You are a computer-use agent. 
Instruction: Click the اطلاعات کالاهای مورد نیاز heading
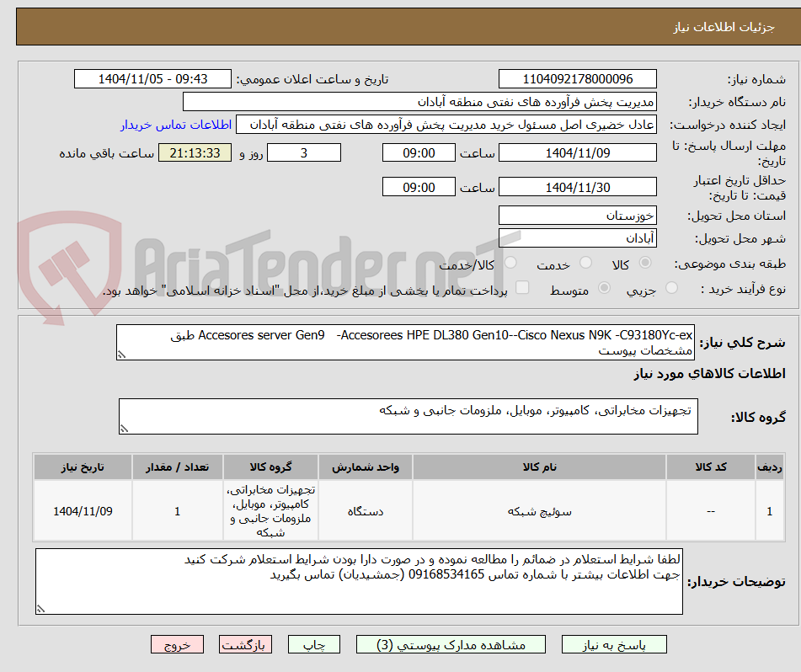pos(709,374)
